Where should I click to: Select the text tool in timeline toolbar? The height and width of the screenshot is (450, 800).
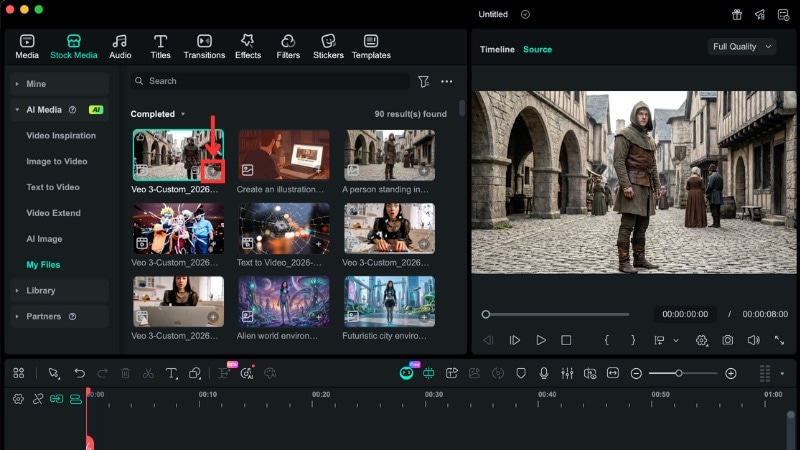pyautogui.click(x=171, y=373)
